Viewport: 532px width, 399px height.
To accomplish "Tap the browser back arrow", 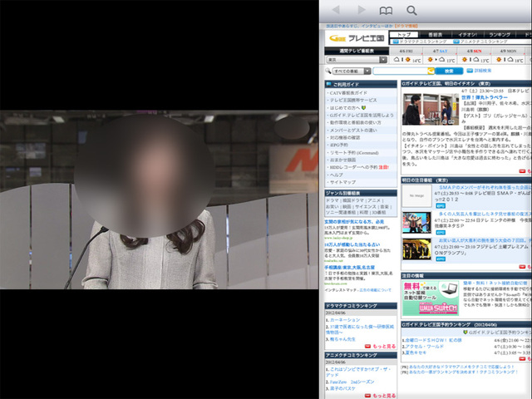I will coord(336,10).
